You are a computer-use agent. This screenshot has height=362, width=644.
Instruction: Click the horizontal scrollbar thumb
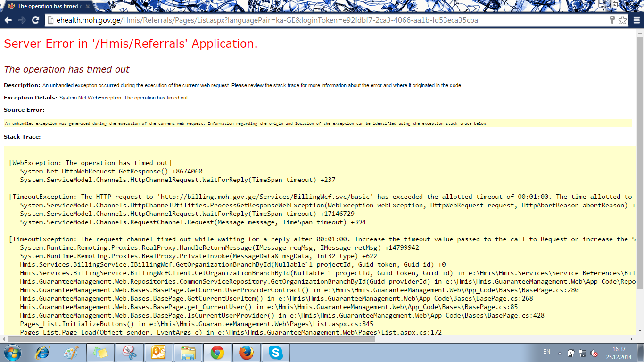(191, 339)
